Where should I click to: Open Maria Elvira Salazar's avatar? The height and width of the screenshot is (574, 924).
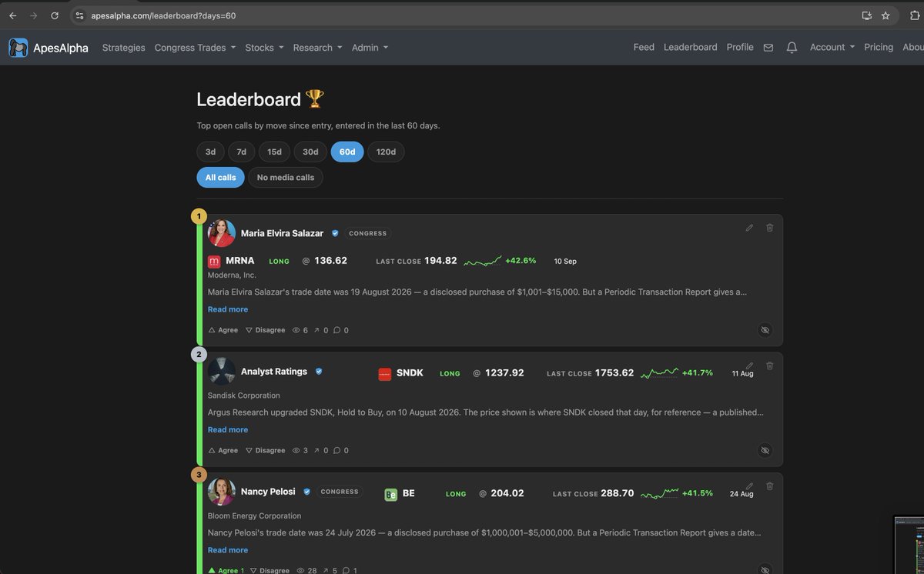(x=222, y=233)
